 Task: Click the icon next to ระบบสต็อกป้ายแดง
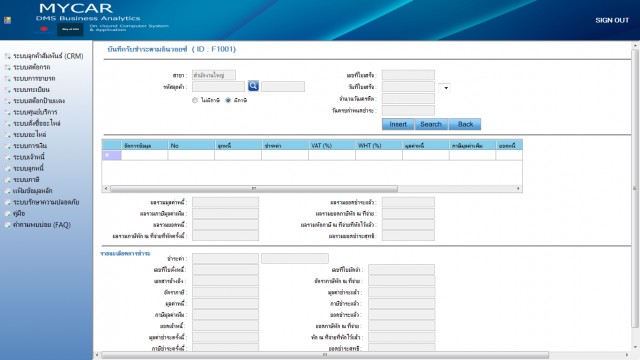point(7,101)
